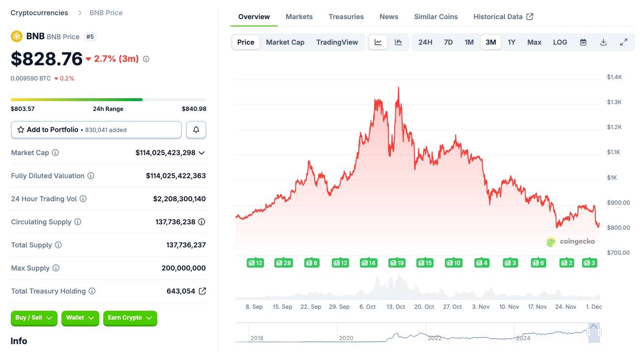Expand the Market Cap details chevron
The width and height of the screenshot is (644, 352).
click(202, 153)
